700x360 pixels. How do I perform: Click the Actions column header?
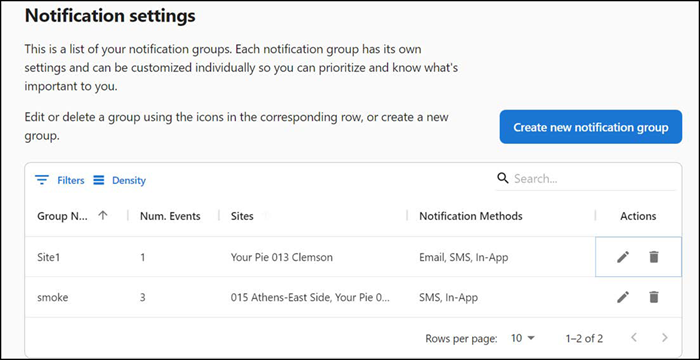(x=638, y=216)
